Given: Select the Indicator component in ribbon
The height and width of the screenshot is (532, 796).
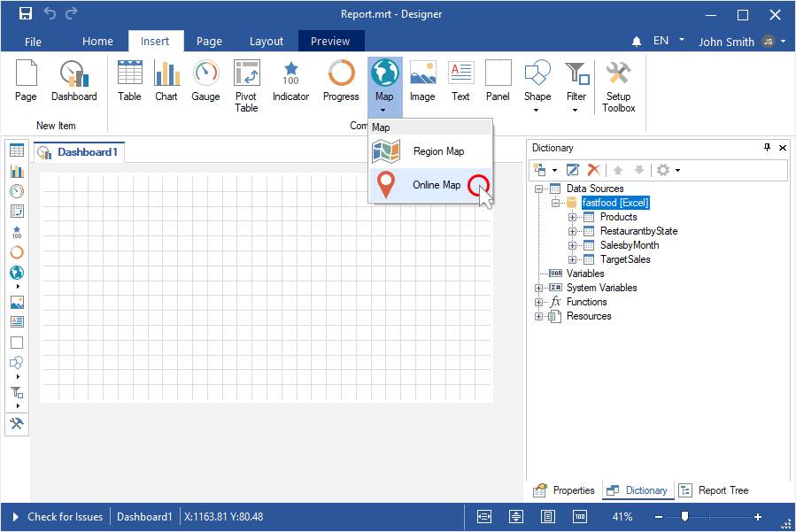Looking at the screenshot, I should point(290,81).
